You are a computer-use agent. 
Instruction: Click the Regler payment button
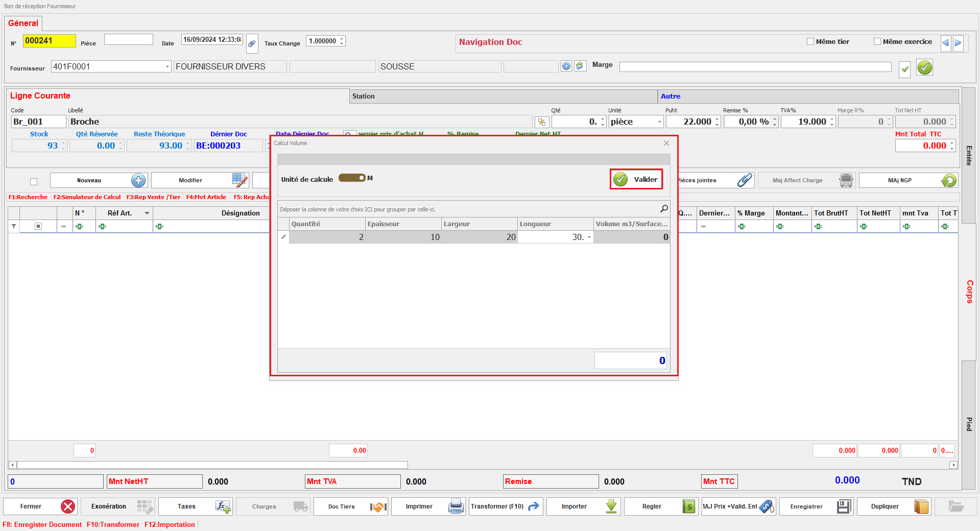(x=661, y=506)
